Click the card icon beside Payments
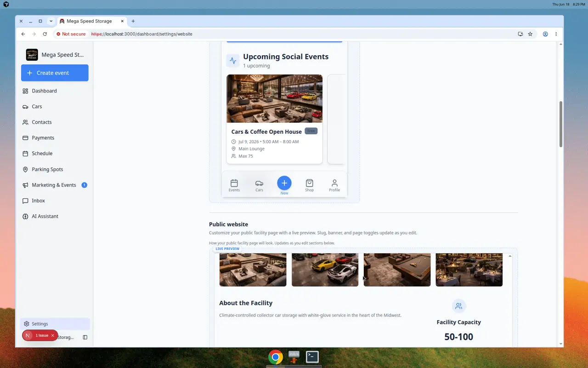Screen dimensions: 588x368 click(25, 138)
